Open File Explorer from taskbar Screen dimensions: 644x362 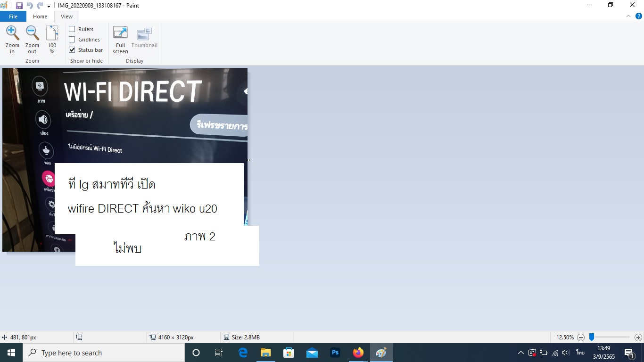coord(266,353)
